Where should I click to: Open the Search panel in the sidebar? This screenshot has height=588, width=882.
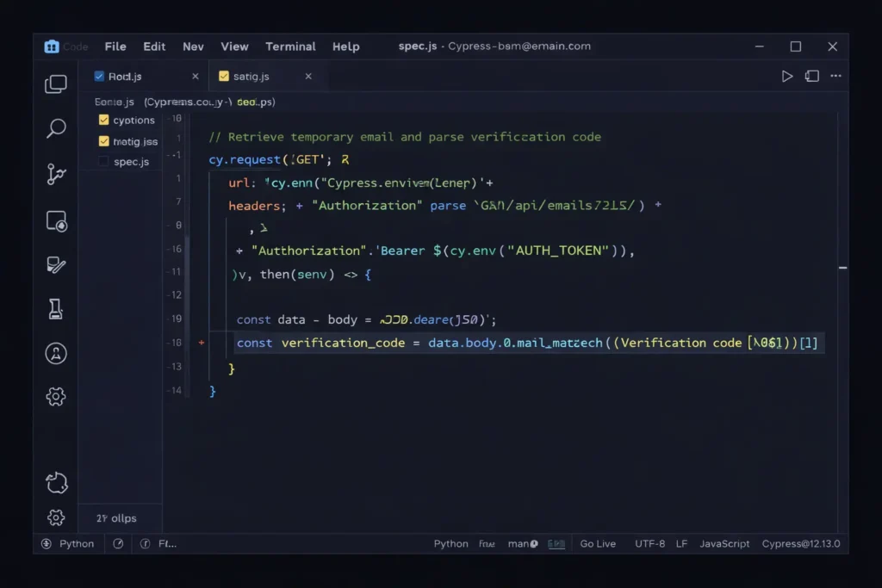pyautogui.click(x=56, y=127)
